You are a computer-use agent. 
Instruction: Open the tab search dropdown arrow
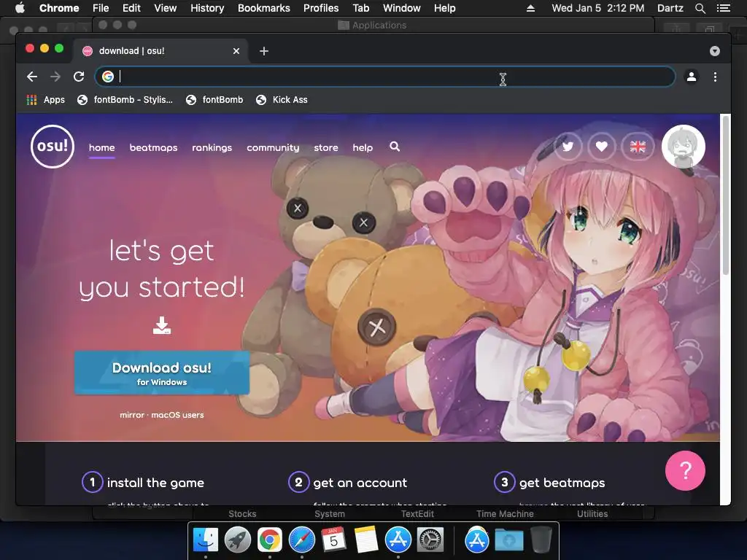715,51
